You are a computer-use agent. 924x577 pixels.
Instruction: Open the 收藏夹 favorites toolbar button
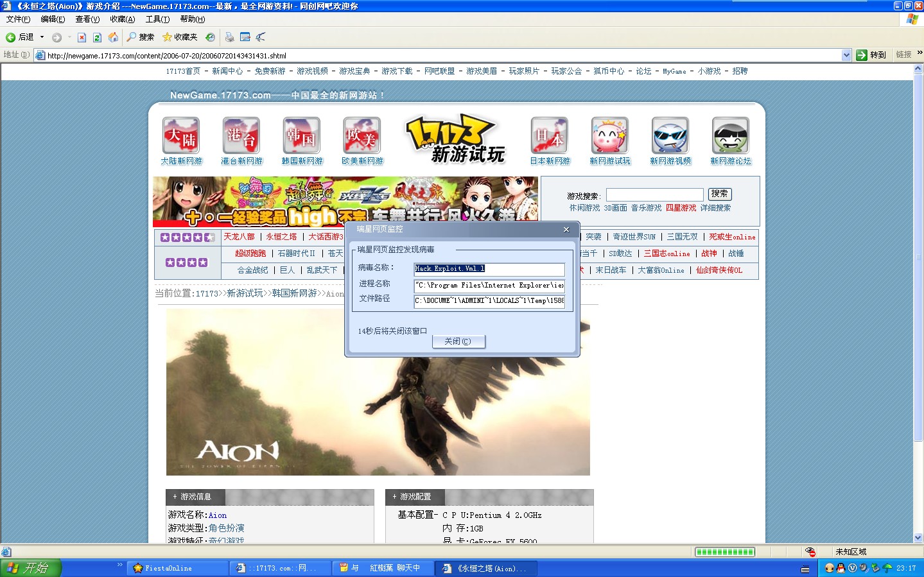pos(180,37)
